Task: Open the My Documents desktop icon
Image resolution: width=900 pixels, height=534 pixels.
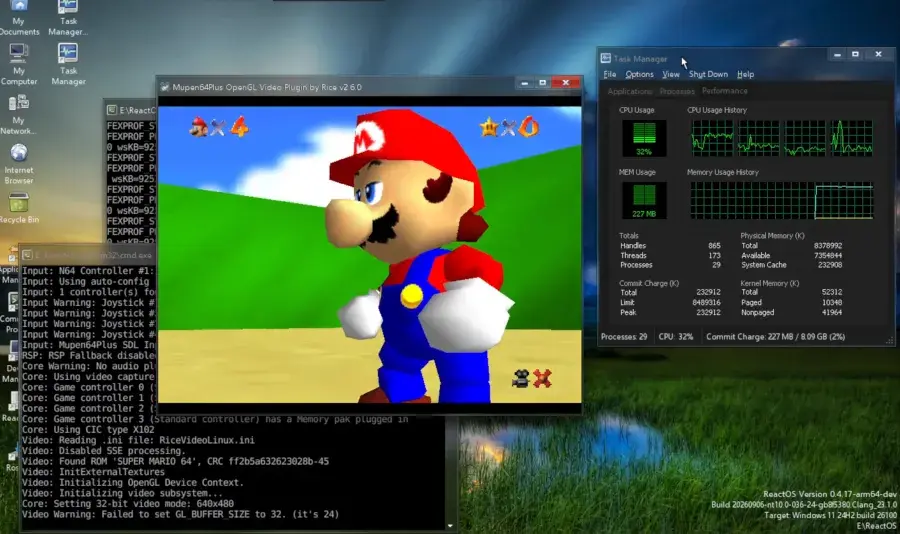Action: click(x=19, y=17)
